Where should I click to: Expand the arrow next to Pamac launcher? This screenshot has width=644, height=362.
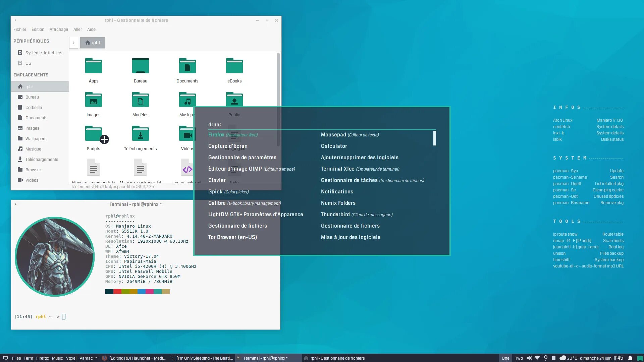[96, 358]
